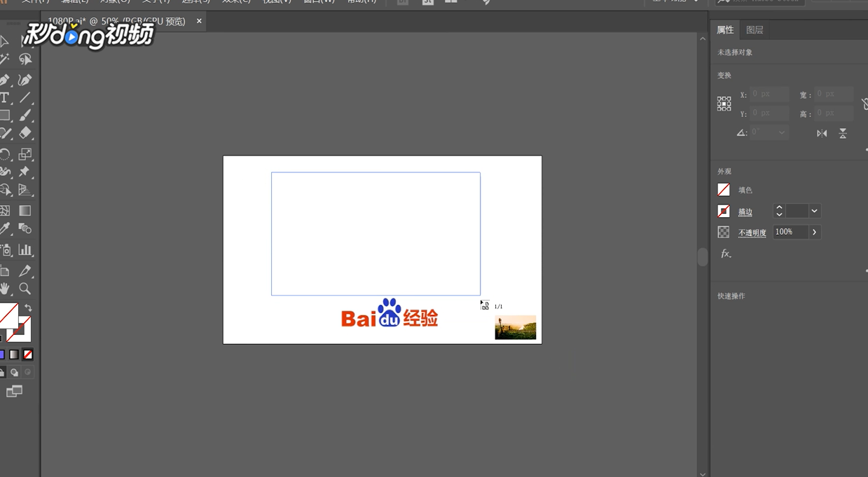Click the 高 height field
The height and width of the screenshot is (477, 868).
pos(834,113)
